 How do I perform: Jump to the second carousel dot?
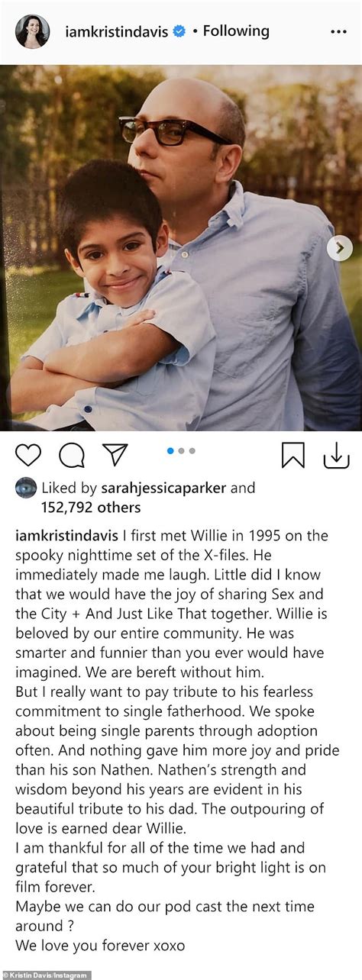point(181,450)
